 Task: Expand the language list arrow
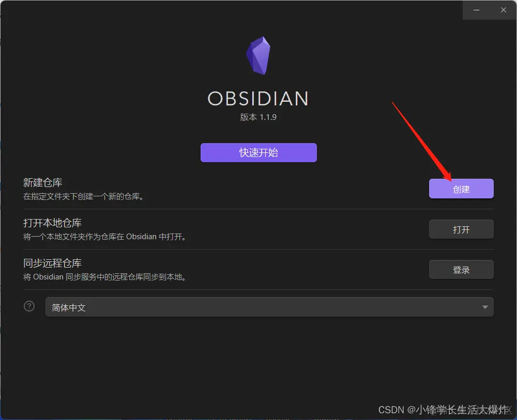(x=485, y=307)
